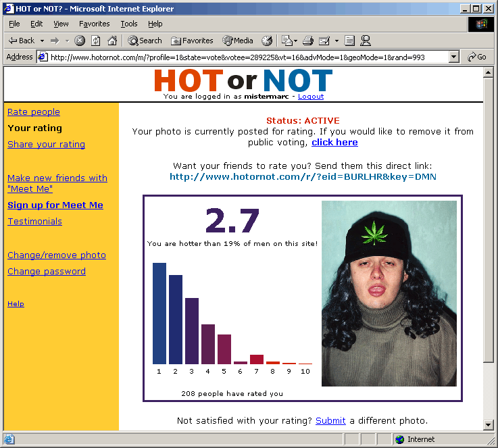The width and height of the screenshot is (498, 448).
Task: Click the chart bar for rating 3
Action: coord(192,331)
